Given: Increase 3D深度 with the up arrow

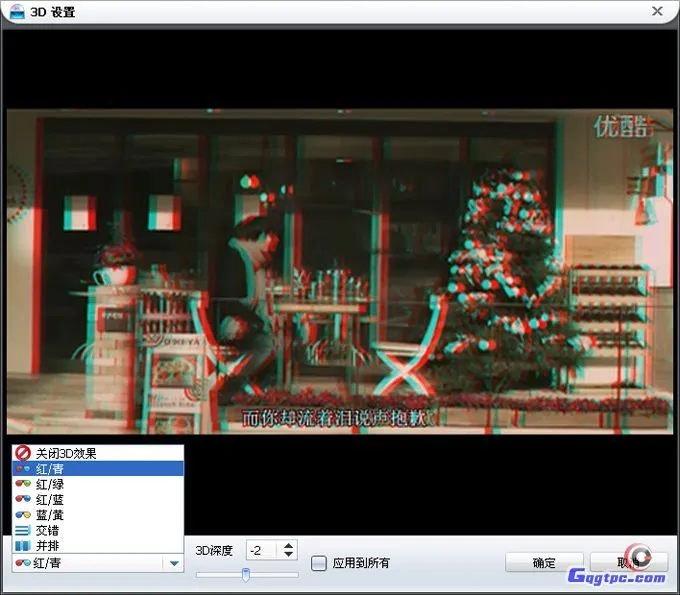Looking at the screenshot, I should click(x=288, y=546).
